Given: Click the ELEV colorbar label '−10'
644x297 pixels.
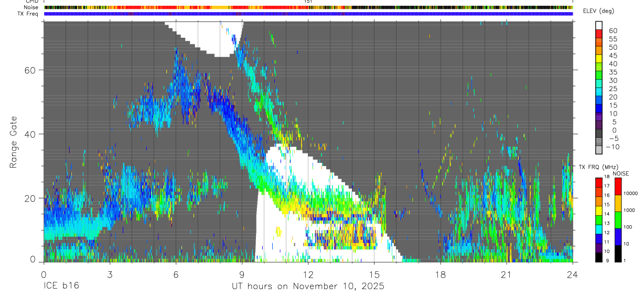Looking at the screenshot, I should (613, 147).
